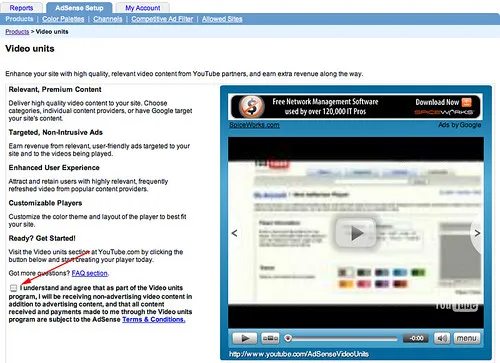Viewport: 500px width, 363px height.
Task: Toggle the video list view icon in the player bar
Action: click(x=270, y=338)
